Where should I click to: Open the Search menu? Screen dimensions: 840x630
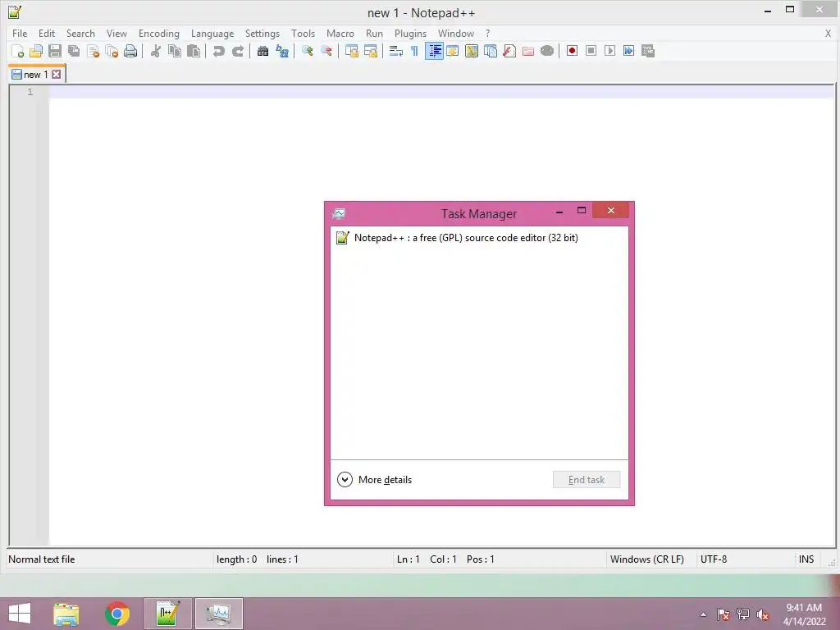80,33
